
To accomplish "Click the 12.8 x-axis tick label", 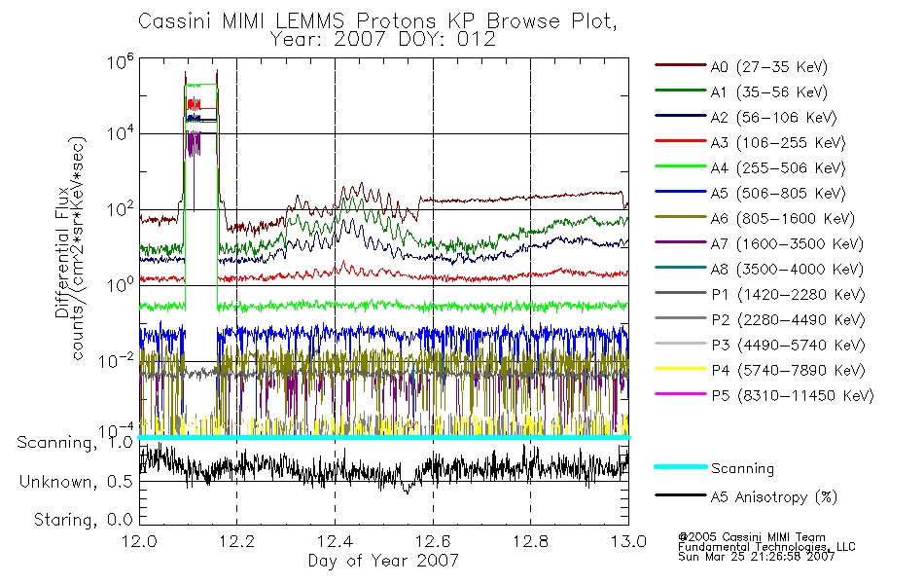I will [x=530, y=541].
